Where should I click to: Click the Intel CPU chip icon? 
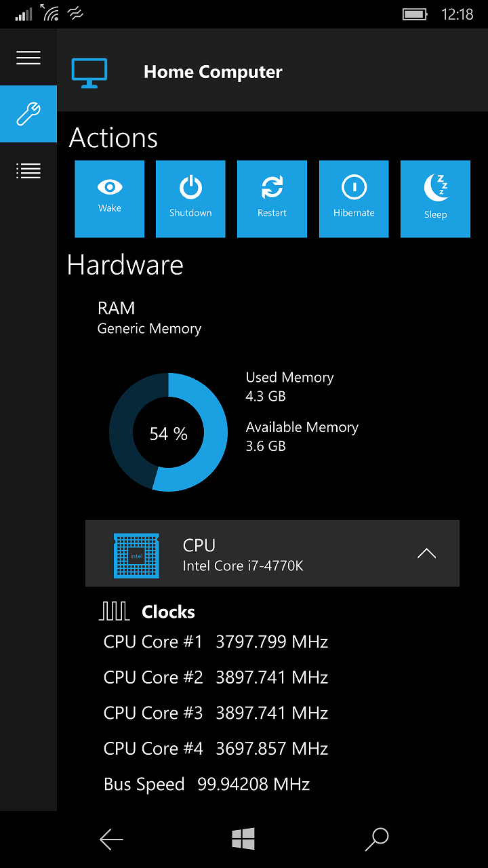[136, 555]
